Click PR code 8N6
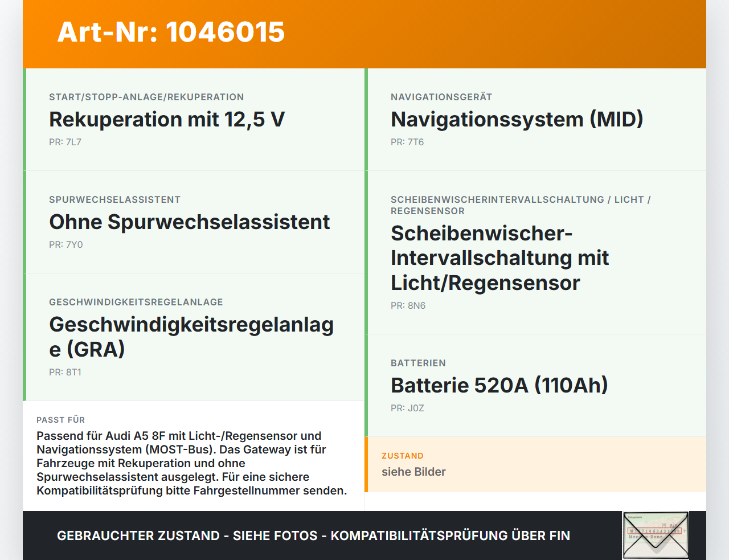 click(408, 306)
